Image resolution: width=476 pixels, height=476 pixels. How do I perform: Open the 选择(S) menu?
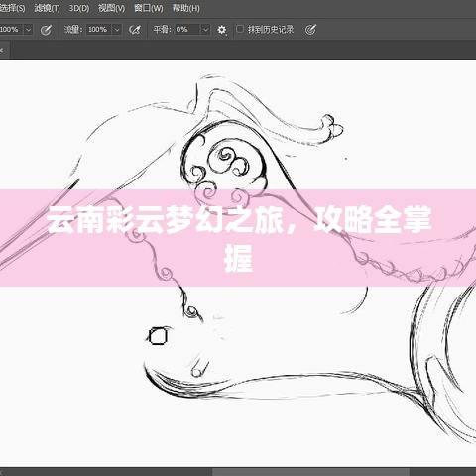(13, 8)
